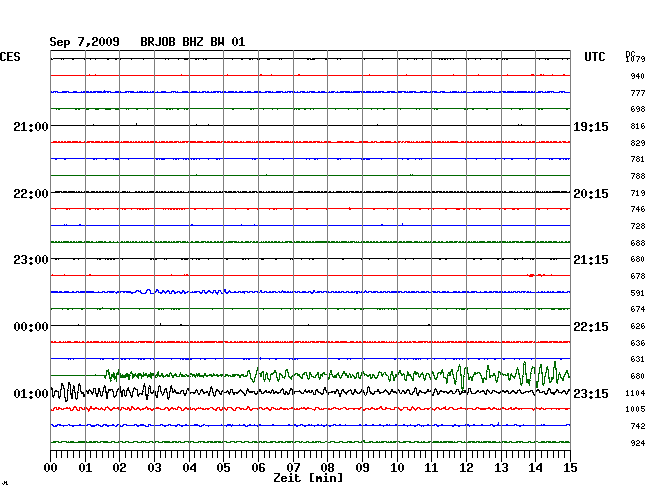This screenshot has width=650, height=494.
Task: Click the 23:15 UTC time label
Action: [x=591, y=393]
